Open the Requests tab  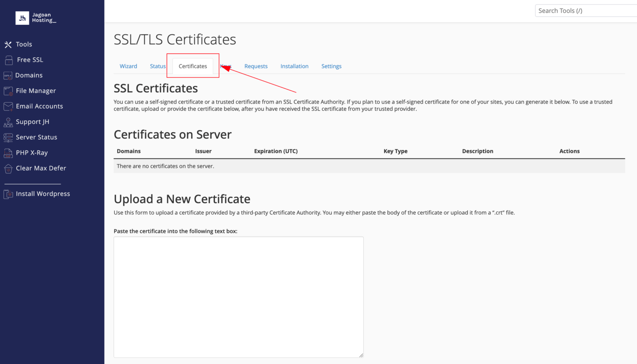point(256,66)
